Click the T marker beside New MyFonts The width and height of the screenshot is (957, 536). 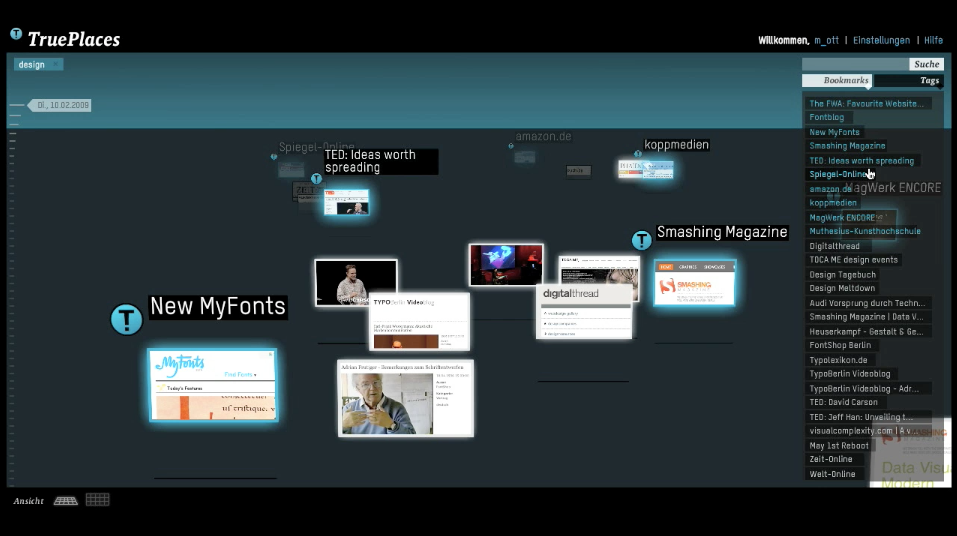point(126,319)
